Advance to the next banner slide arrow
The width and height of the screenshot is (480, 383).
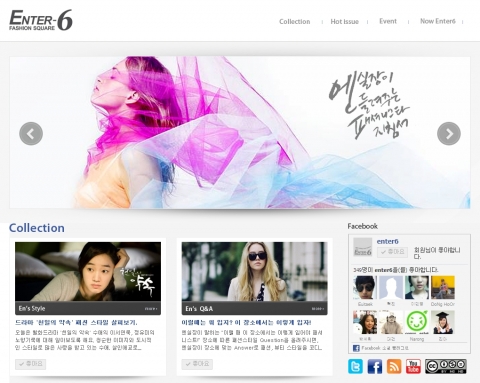pos(449,134)
